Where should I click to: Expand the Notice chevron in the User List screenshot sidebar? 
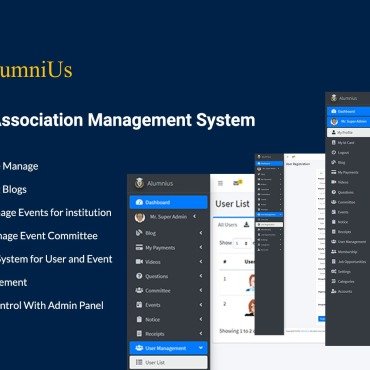(x=201, y=319)
